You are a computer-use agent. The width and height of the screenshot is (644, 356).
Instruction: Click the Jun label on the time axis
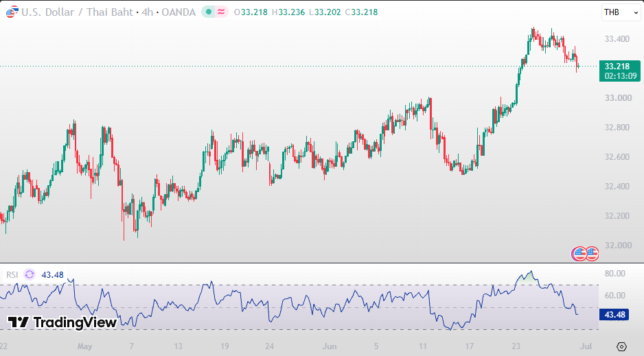pos(330,346)
